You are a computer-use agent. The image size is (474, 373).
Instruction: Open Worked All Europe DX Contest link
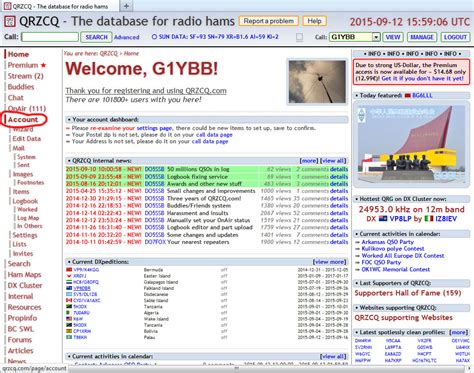point(403,256)
